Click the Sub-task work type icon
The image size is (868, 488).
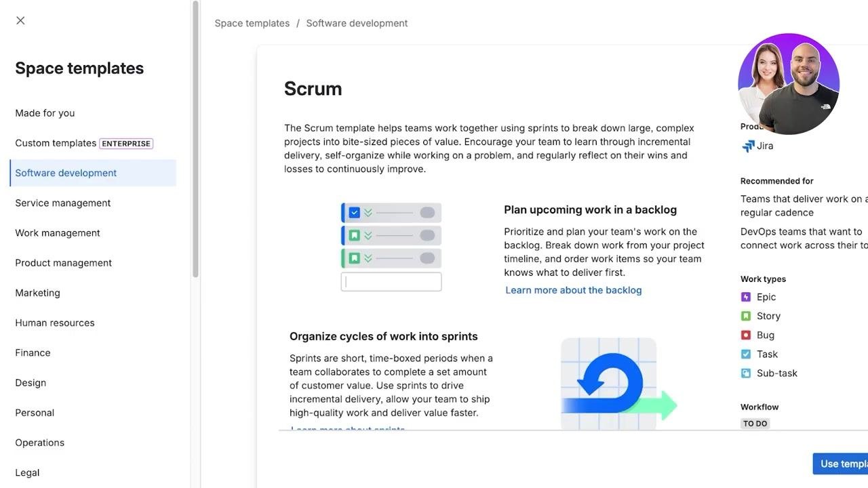746,373
